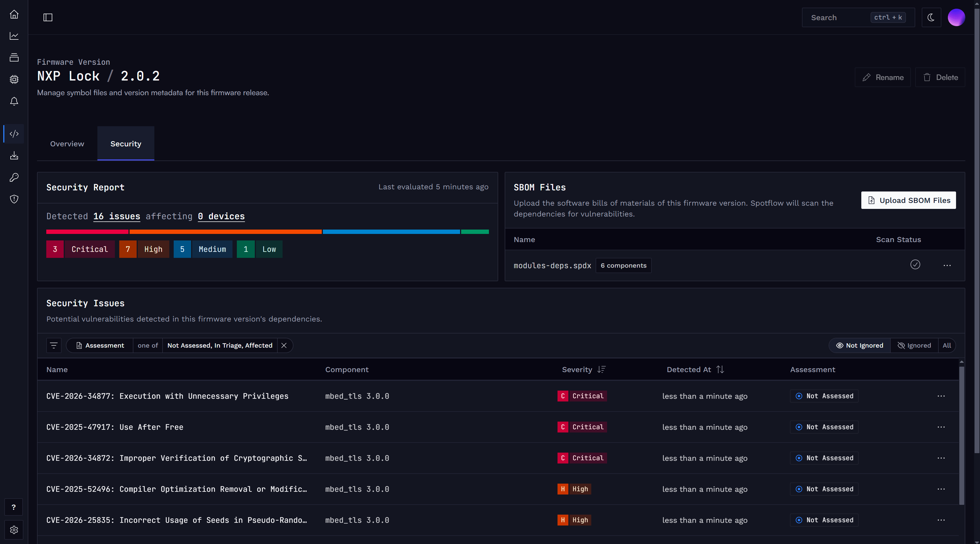The image size is (980, 544).
Task: Select the Not Ignored view toggle
Action: (859, 345)
